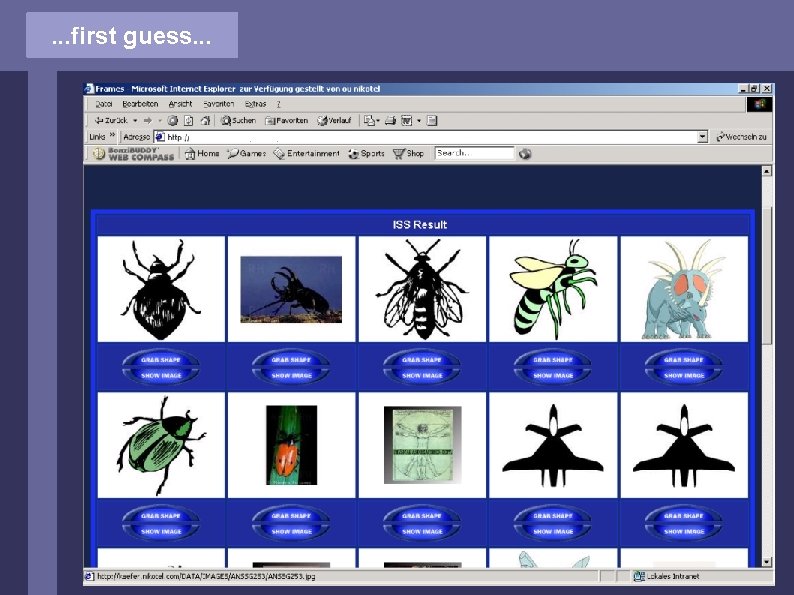Select the green cartoon wasp image
This screenshot has height=595, width=794.
(x=553, y=289)
